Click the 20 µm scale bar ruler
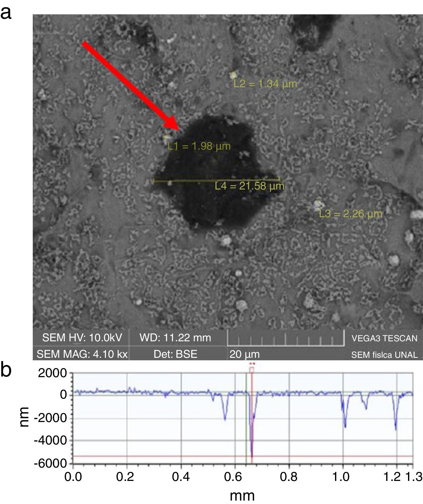423x504 pixels. 285,339
